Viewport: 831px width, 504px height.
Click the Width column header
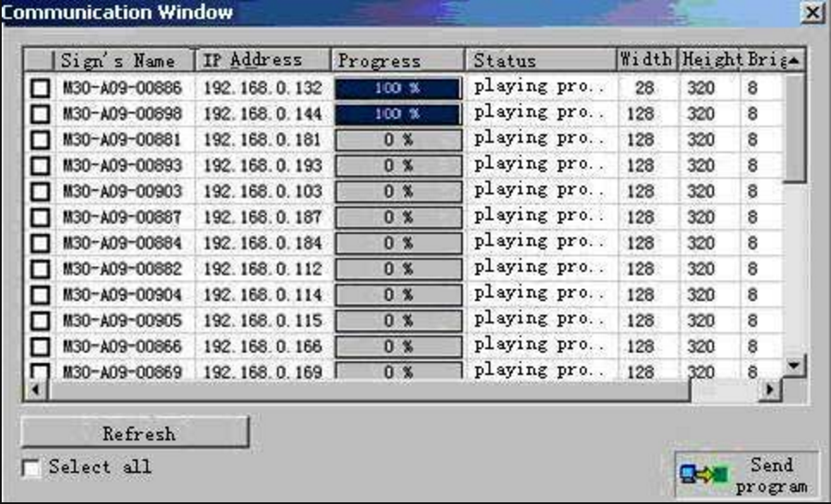[647, 60]
